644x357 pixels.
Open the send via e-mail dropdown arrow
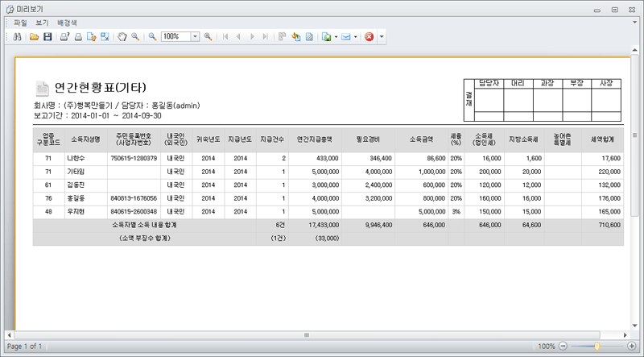coord(356,37)
